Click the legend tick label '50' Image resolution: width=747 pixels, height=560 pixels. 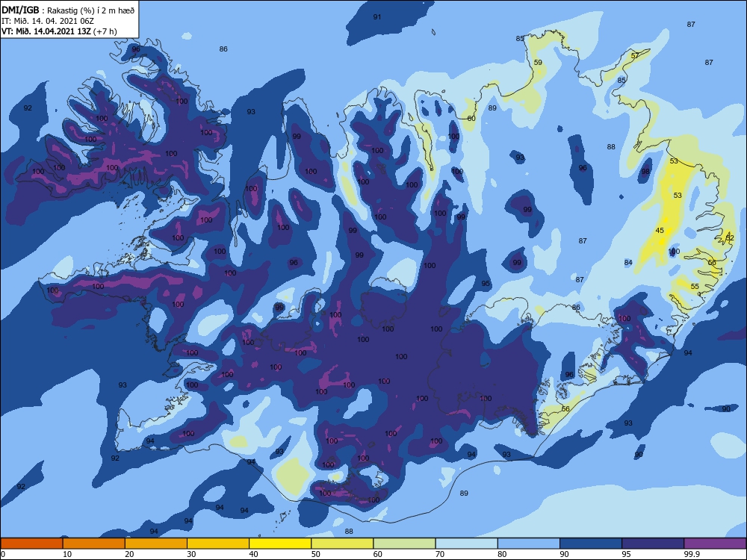pos(316,554)
